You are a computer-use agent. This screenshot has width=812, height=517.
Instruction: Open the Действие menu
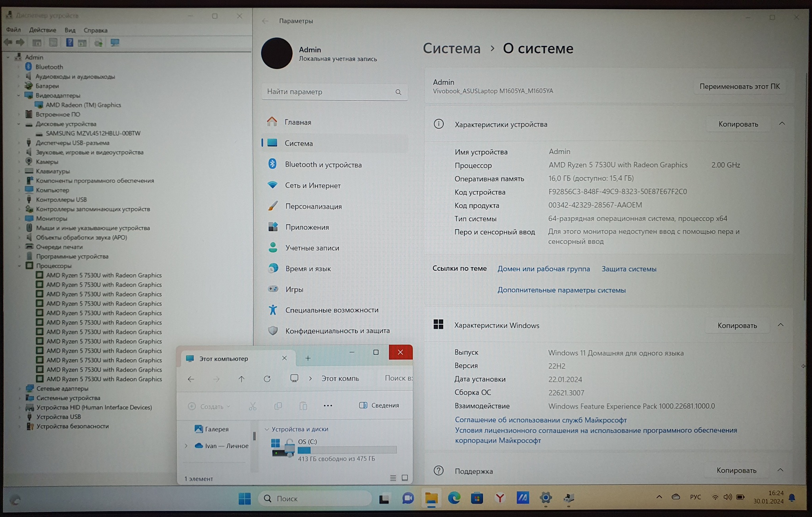tap(42, 30)
